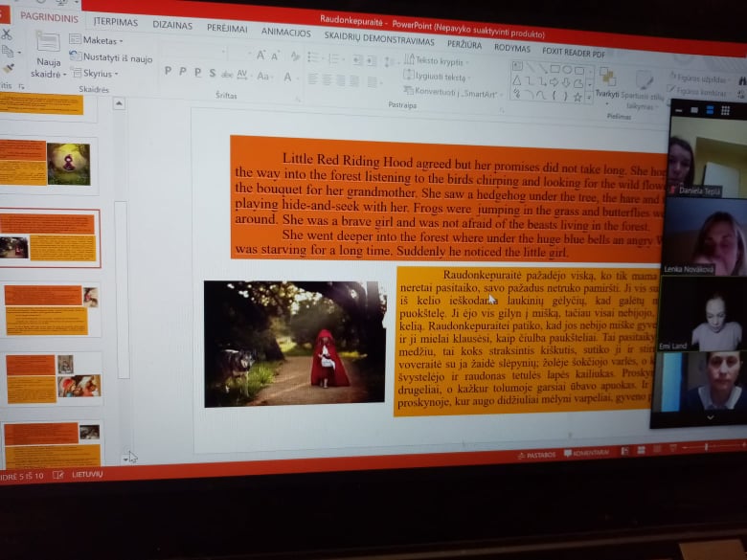Select the down arrow shape in gallery
Screen dimensions: 747x560
click(565, 83)
